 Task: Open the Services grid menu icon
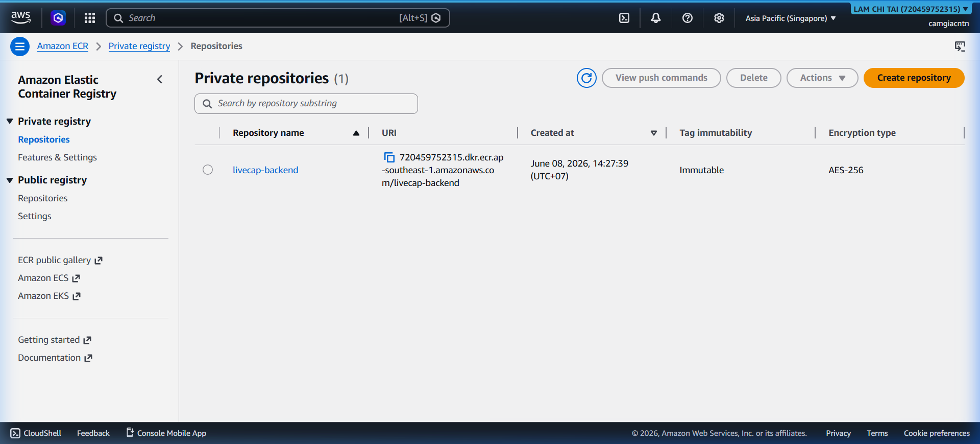tap(90, 18)
